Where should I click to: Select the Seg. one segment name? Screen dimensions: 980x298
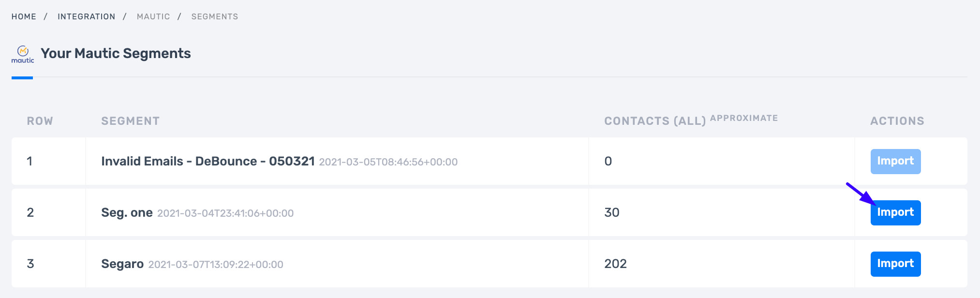127,212
